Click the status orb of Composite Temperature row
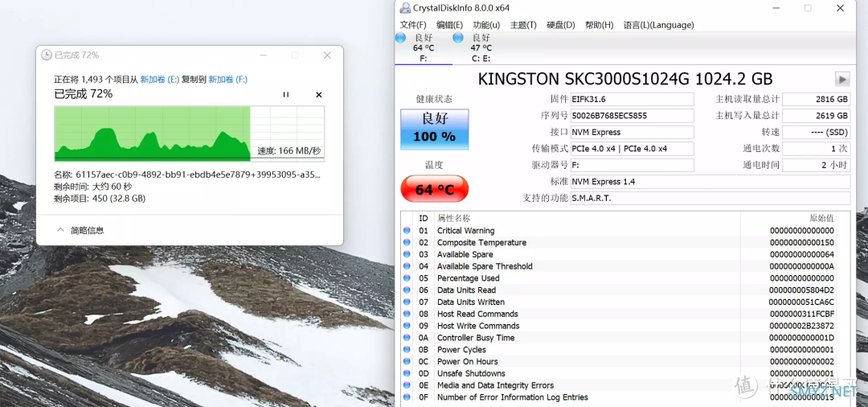The height and width of the screenshot is (407, 868). pos(407,243)
